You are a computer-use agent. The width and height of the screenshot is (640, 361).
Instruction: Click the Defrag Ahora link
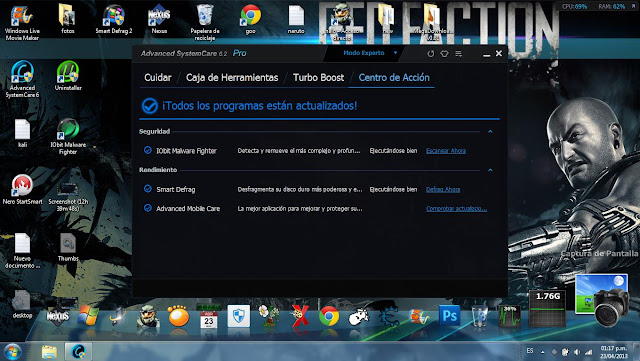coord(443,189)
